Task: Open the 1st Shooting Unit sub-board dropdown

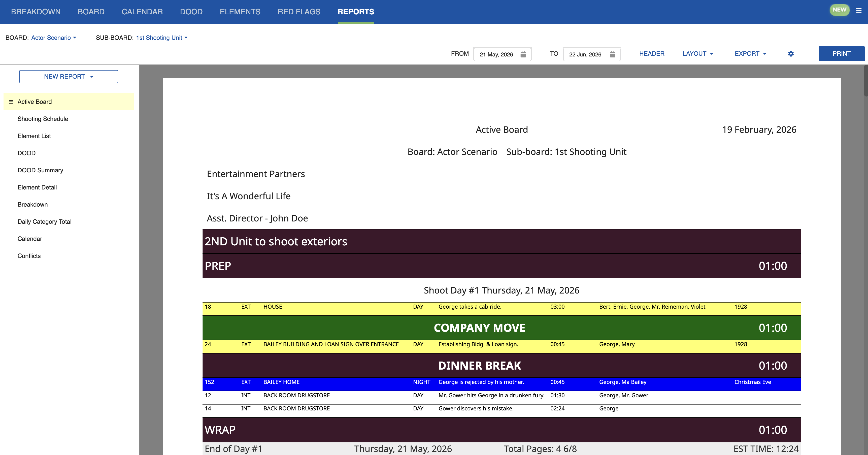Action: (161, 38)
